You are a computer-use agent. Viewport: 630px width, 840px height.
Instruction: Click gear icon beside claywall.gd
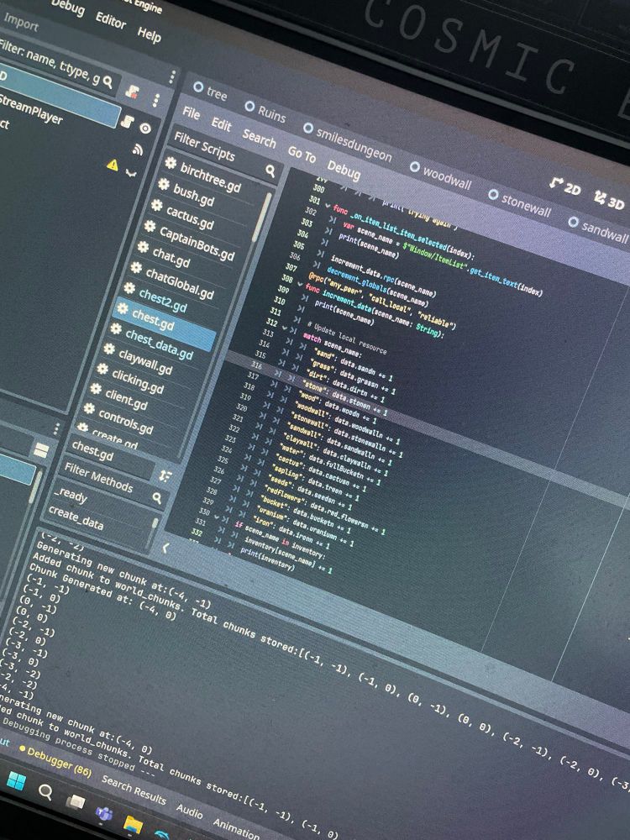pyautogui.click(x=109, y=349)
